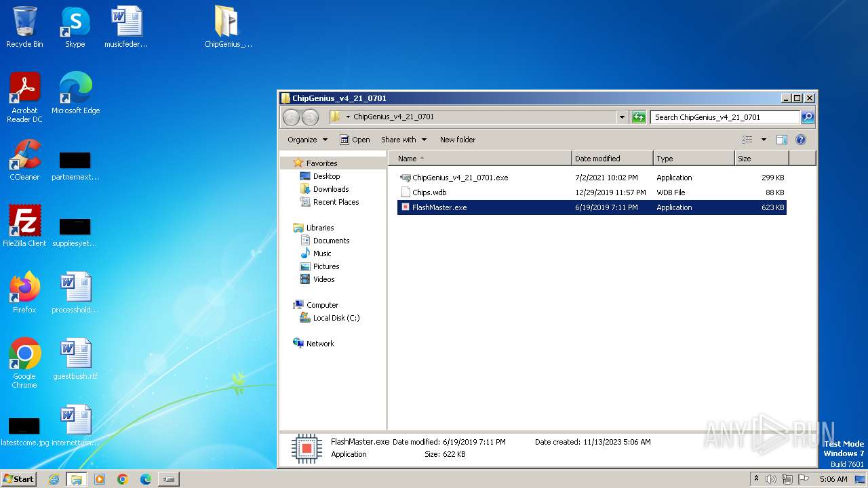
Task: Open Pictures library
Action: (326, 266)
